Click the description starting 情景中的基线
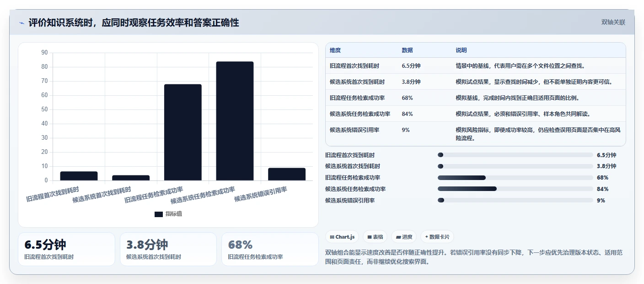This screenshot has height=284, width=644. pos(521,66)
